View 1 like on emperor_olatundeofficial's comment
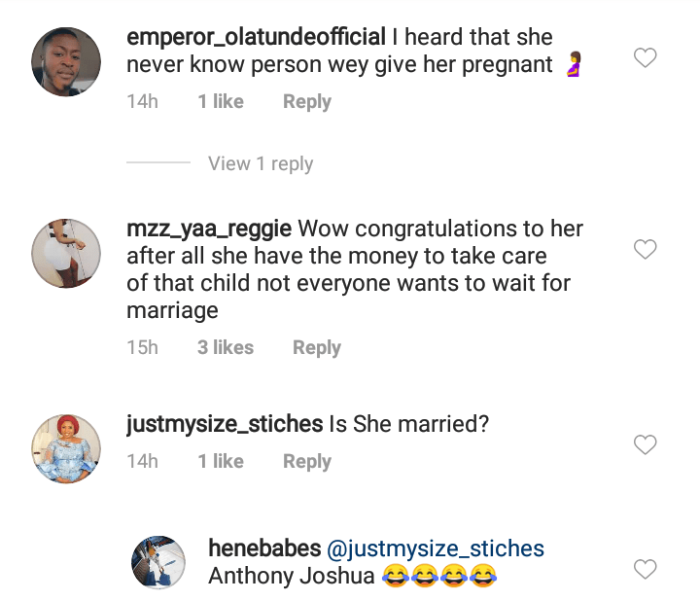Screen dimensions: 700x601 [x=221, y=101]
